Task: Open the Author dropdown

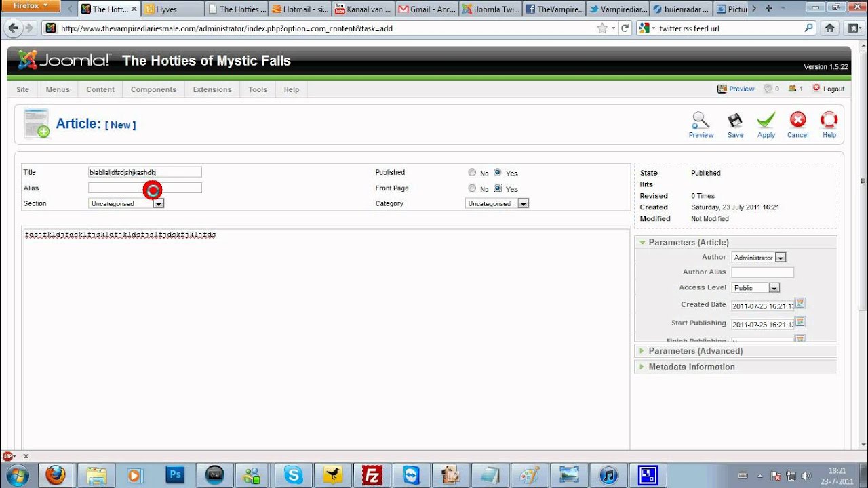Action: coord(759,258)
